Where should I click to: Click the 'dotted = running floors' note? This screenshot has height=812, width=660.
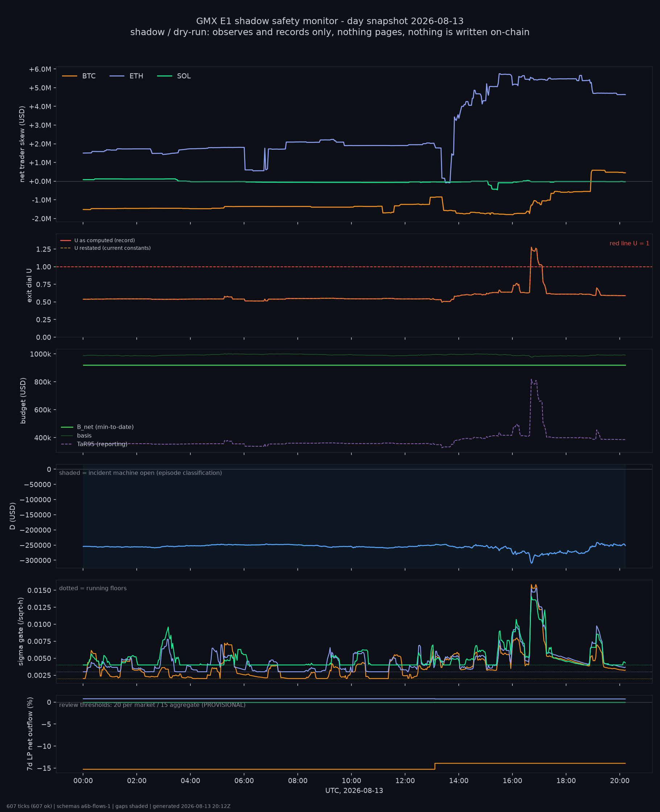point(93,588)
